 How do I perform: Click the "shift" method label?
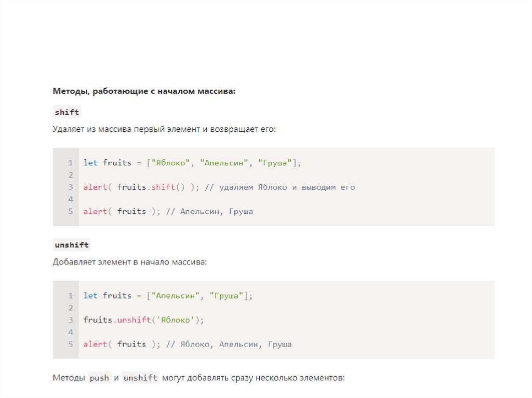pos(67,112)
